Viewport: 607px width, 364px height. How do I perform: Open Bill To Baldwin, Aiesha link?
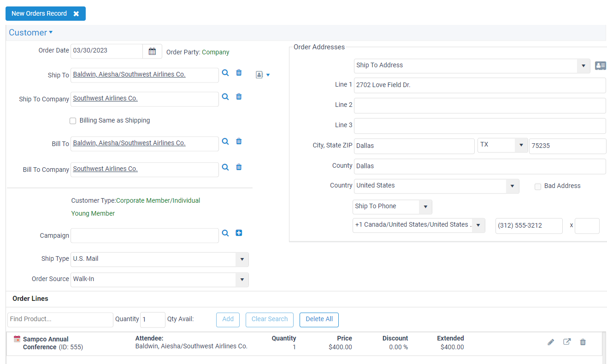click(x=130, y=143)
